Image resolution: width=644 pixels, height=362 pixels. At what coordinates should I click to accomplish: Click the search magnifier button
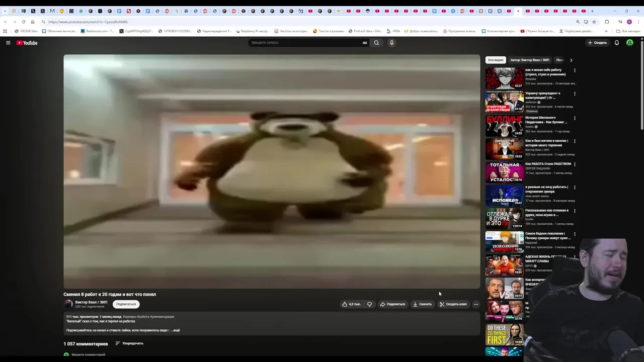376,43
